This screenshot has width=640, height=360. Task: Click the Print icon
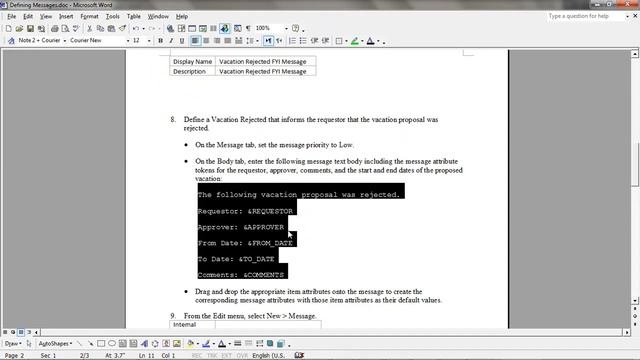(54, 29)
